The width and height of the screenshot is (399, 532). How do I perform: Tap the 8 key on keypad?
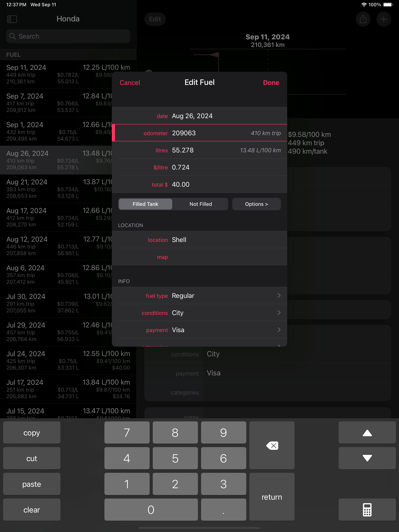[175, 432]
